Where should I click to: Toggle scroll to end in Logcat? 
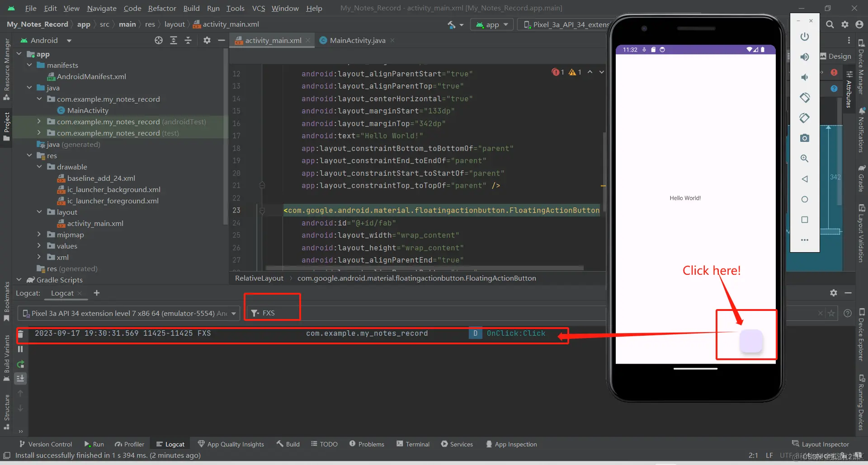tap(21, 378)
